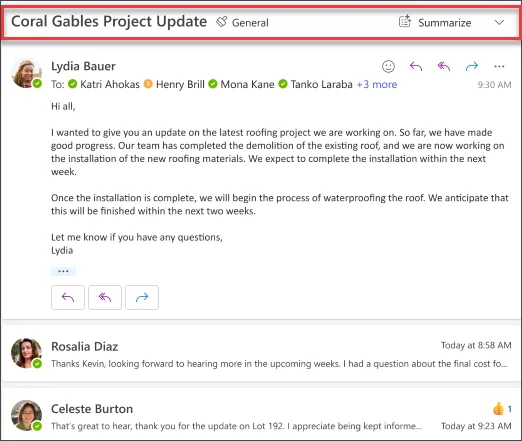Click recipient Katri Ahokas
522x441 pixels.
point(110,84)
